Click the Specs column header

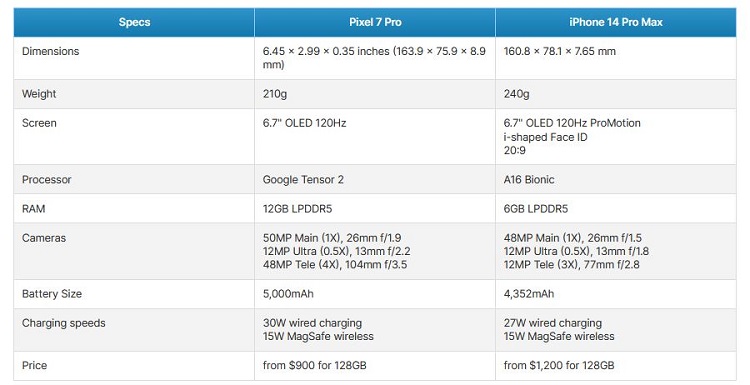[134, 22]
